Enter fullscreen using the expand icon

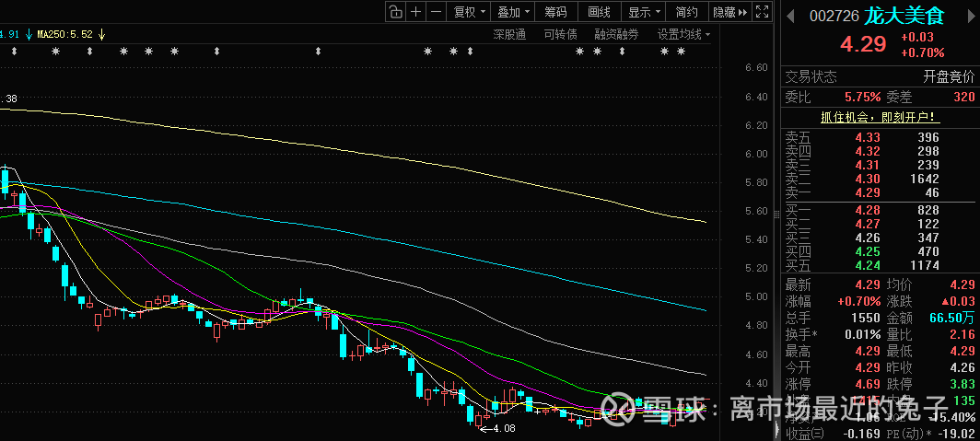(x=762, y=12)
